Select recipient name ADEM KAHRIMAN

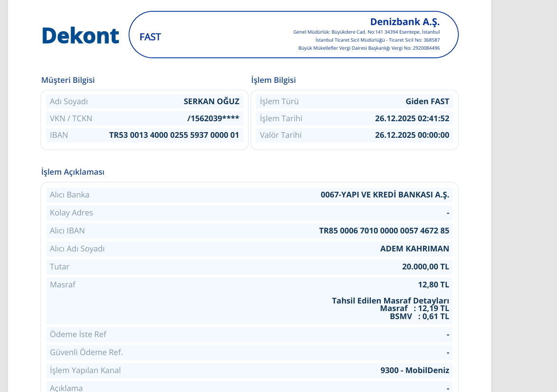414,249
